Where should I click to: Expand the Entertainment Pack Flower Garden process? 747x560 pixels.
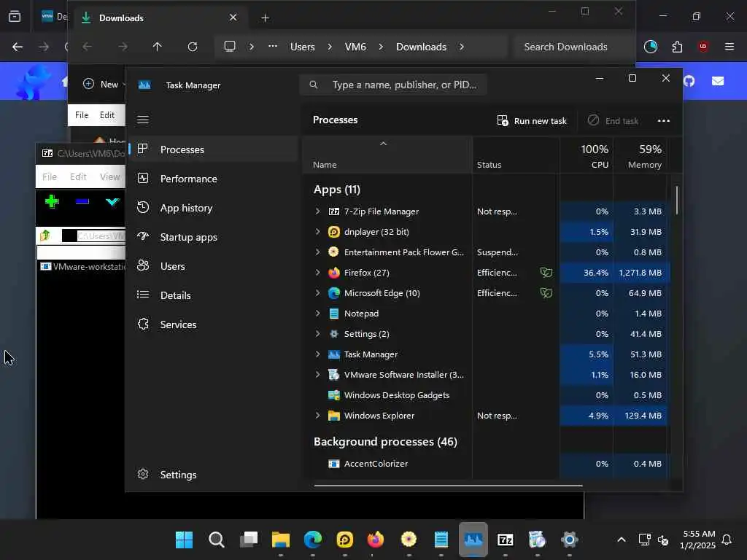pyautogui.click(x=318, y=252)
